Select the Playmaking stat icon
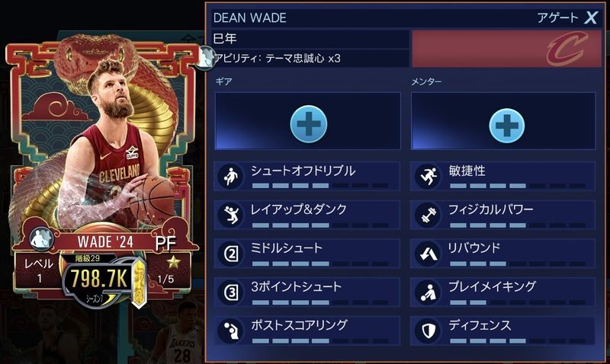 (427, 292)
